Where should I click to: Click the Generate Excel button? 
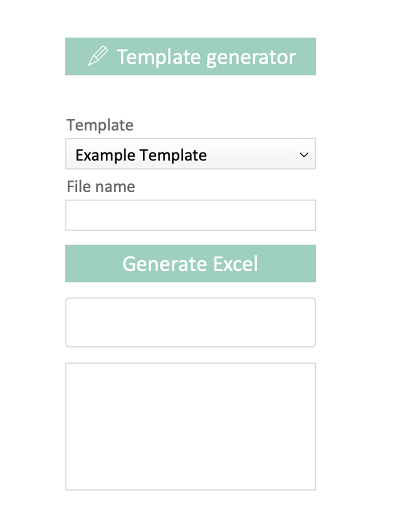(190, 263)
